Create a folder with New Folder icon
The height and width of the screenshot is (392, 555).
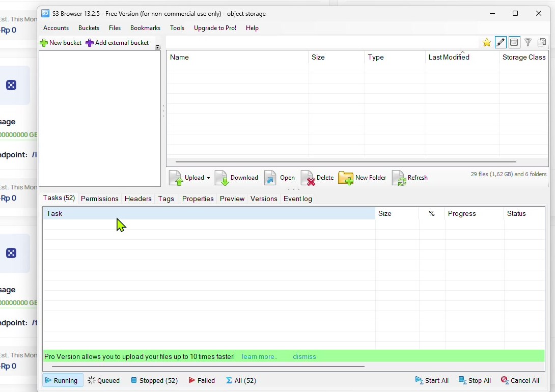[x=345, y=178]
